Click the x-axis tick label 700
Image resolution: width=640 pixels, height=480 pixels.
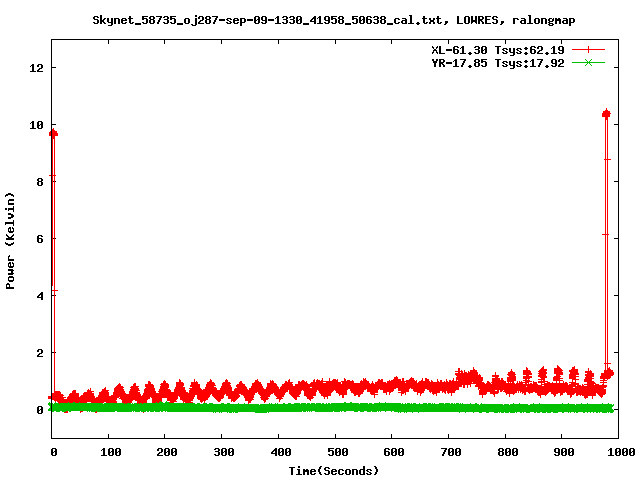tap(451, 452)
